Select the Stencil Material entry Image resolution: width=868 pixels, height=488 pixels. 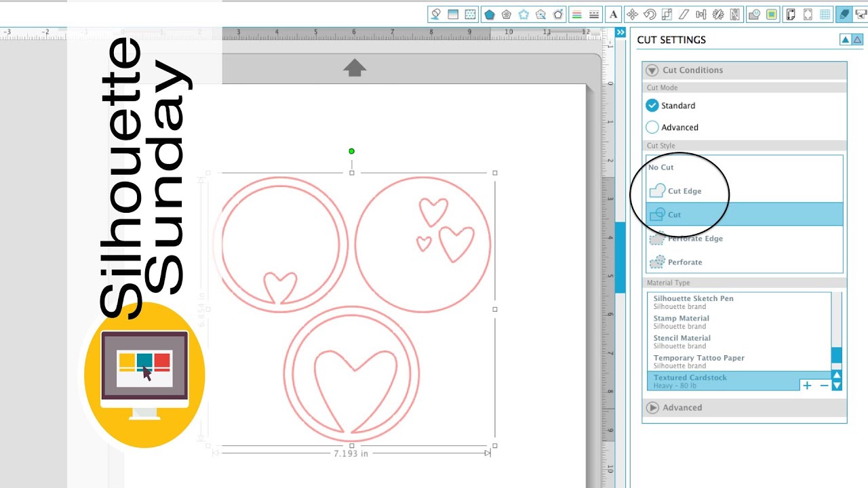point(739,342)
